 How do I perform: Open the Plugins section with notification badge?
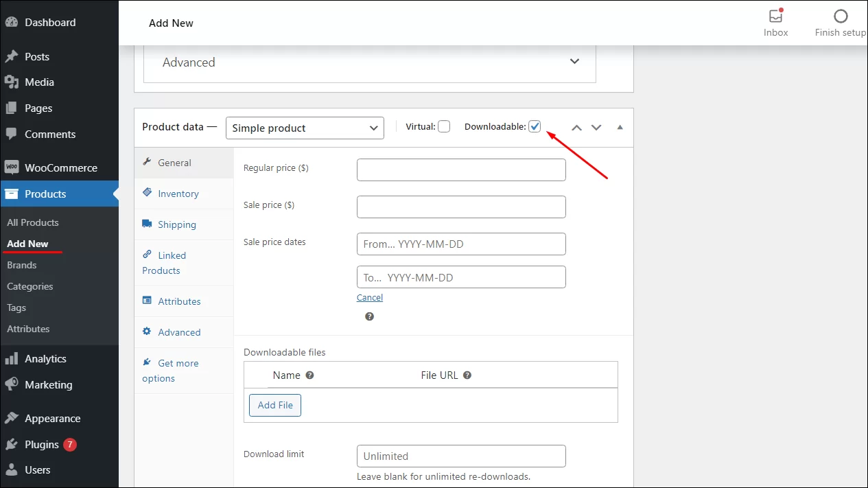coord(41,444)
